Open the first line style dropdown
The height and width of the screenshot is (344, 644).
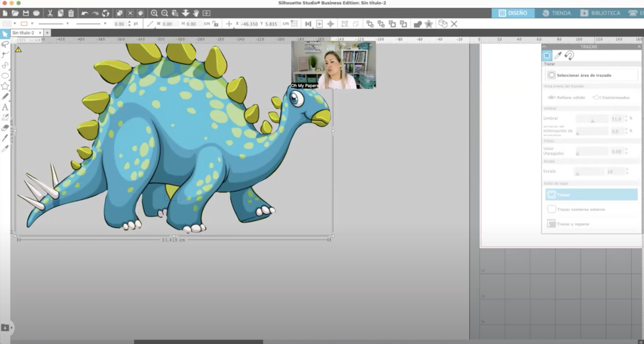(68, 24)
